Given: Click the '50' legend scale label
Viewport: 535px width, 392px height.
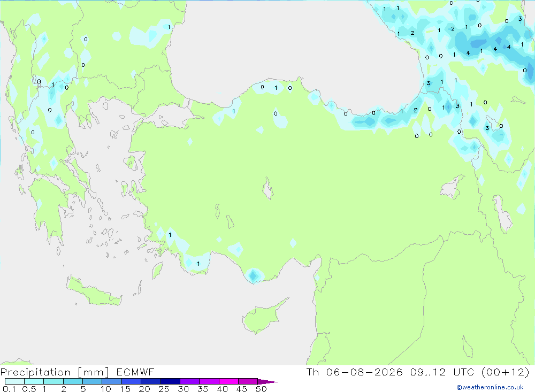Looking at the screenshot, I should [x=262, y=389].
